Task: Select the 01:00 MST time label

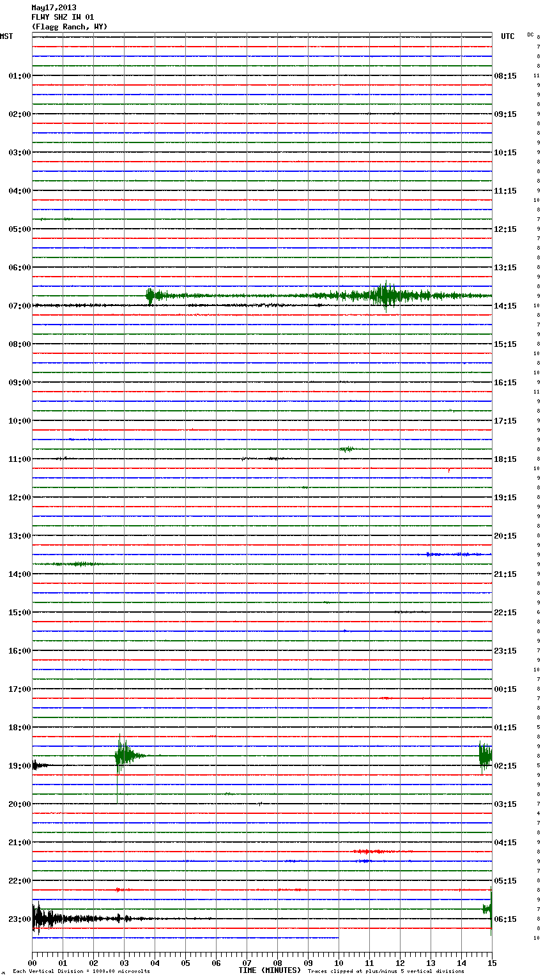Action: [x=20, y=76]
